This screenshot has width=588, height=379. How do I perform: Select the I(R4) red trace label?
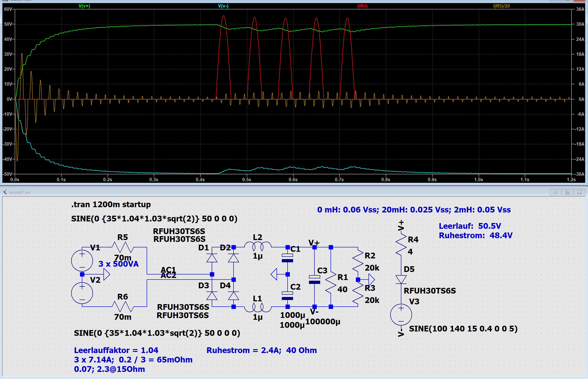362,6
